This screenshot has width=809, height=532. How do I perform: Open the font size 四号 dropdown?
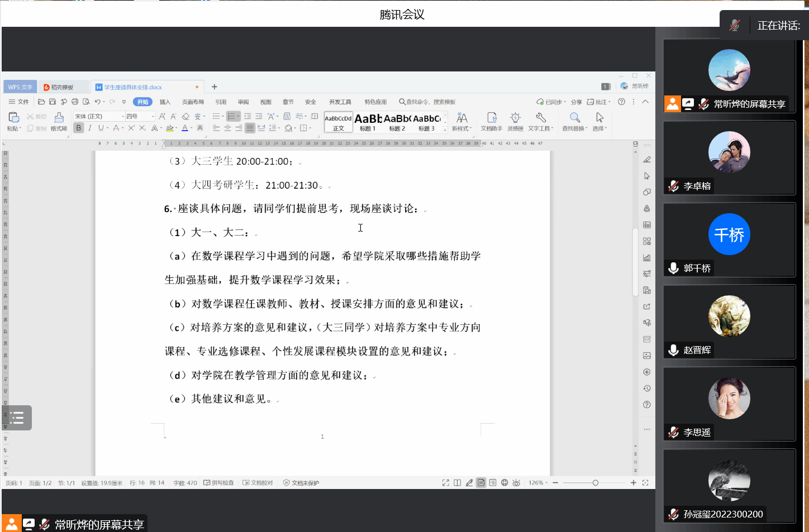140,116
